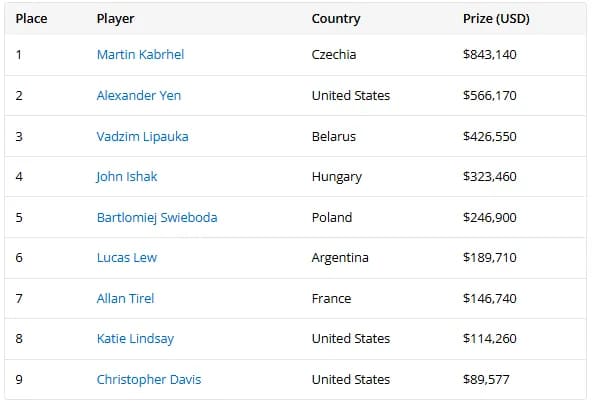
Task: Open Katie Lindsay's profile link
Action: 135,338
